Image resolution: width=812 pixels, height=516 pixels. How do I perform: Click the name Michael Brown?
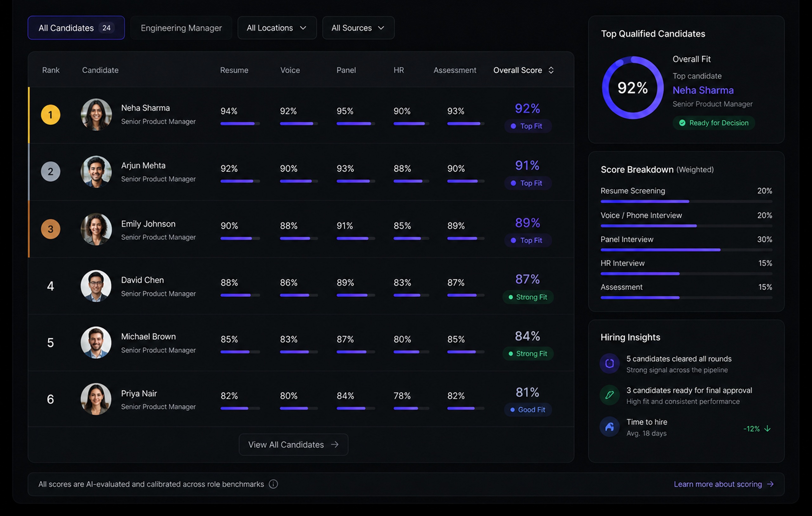148,336
